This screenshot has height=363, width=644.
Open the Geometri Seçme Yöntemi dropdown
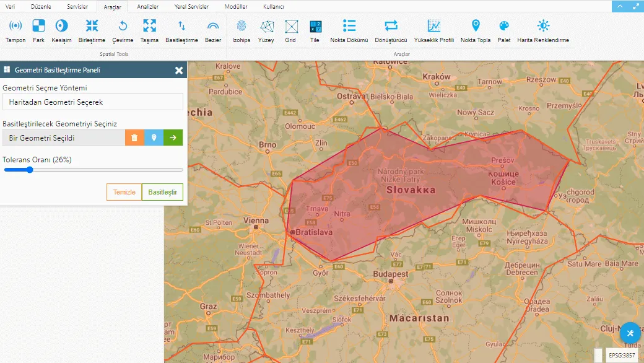coord(93,102)
